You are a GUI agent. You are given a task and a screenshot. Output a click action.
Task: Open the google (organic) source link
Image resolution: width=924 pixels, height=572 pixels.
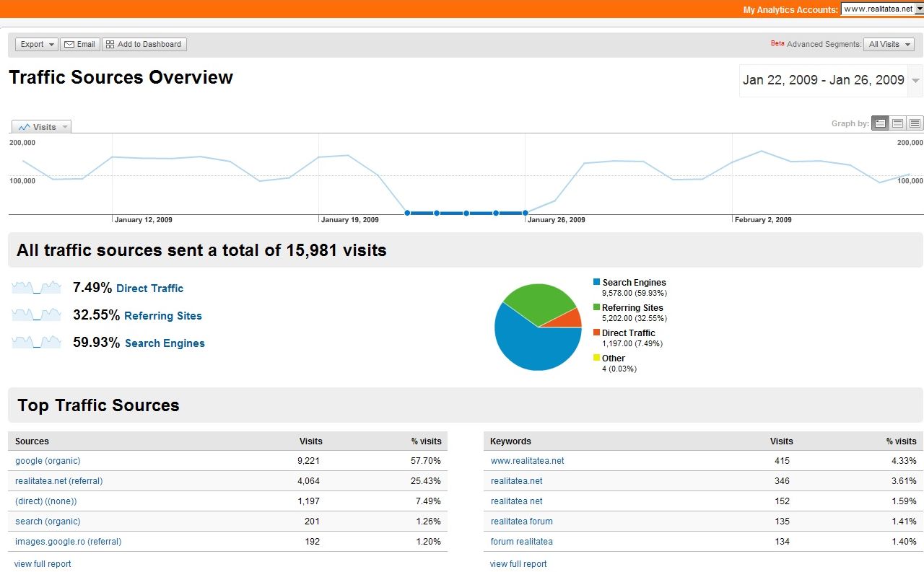click(48, 461)
